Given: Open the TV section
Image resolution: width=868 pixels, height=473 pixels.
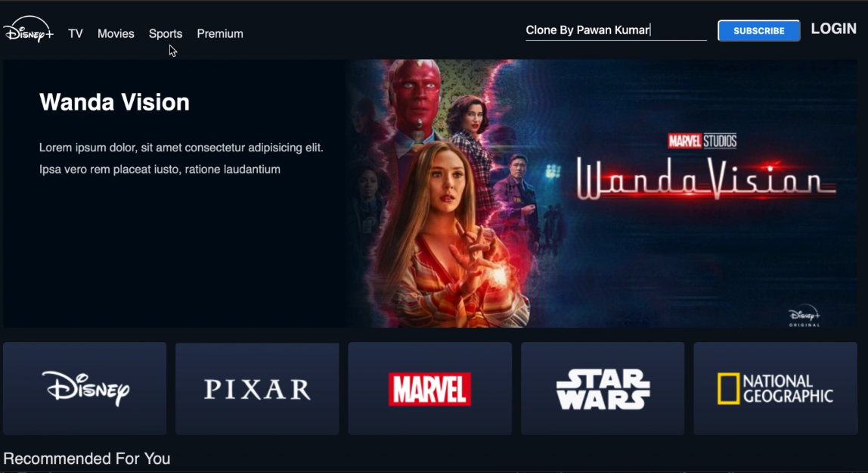Looking at the screenshot, I should coord(76,34).
